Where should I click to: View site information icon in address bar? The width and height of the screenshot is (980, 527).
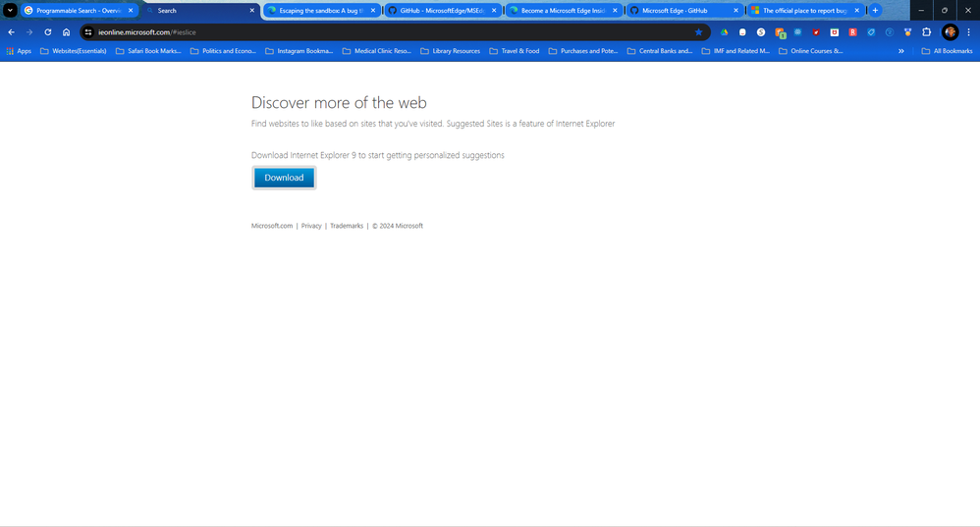point(88,31)
